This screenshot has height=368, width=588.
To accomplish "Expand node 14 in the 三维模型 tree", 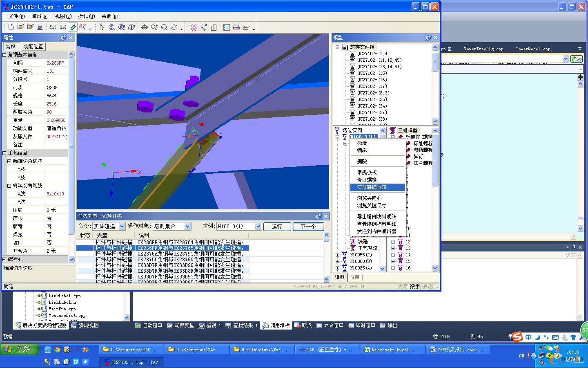I will point(393,255).
